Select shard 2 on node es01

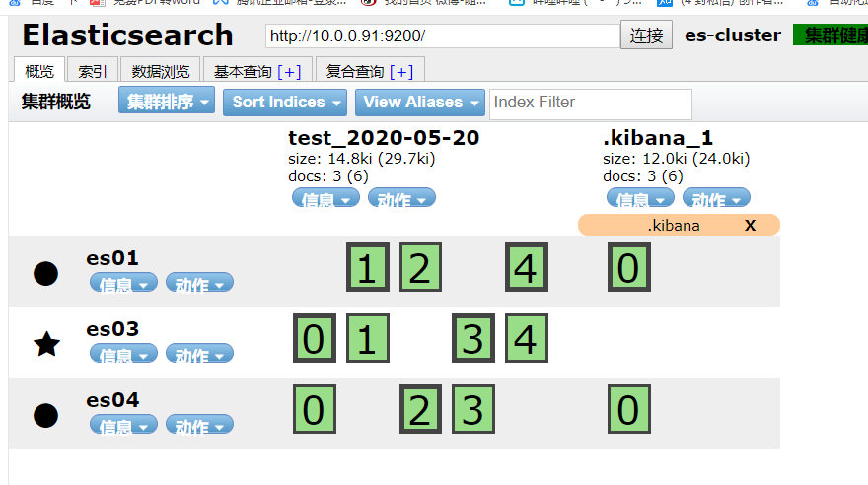(420, 267)
